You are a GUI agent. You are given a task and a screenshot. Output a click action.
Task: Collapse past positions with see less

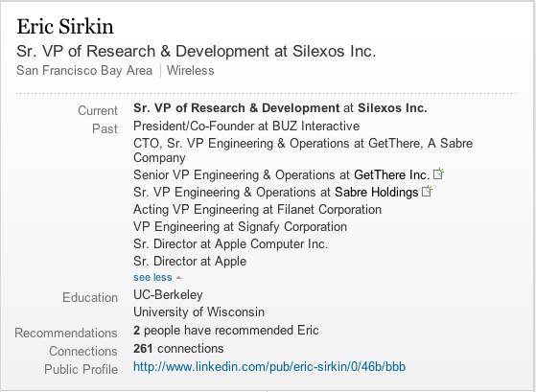tap(152, 277)
